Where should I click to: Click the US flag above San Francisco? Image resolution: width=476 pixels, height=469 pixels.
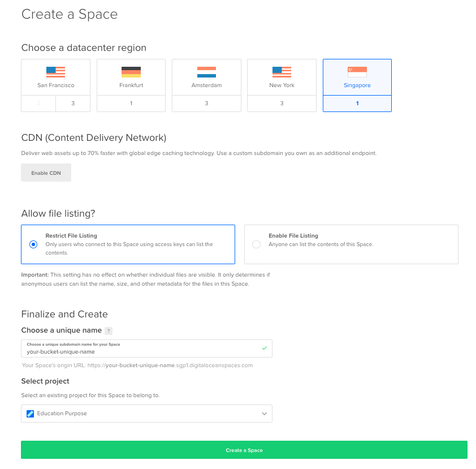coord(55,72)
